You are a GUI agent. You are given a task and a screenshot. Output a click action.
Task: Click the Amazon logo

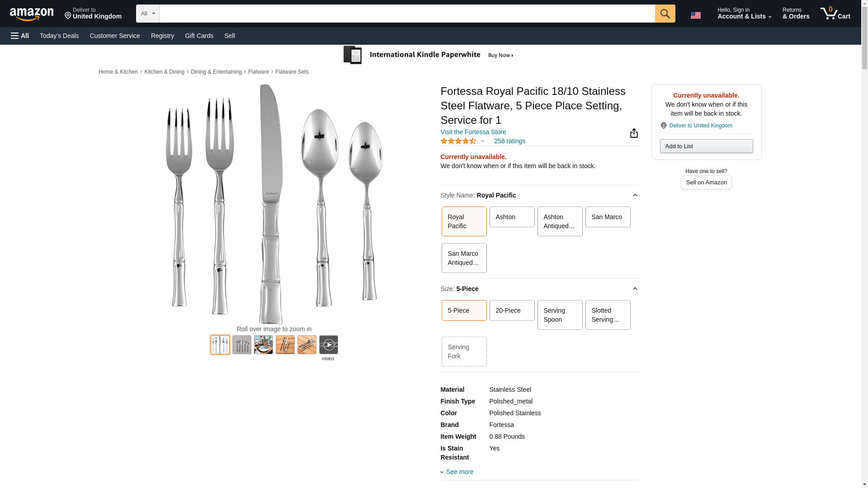click(32, 14)
